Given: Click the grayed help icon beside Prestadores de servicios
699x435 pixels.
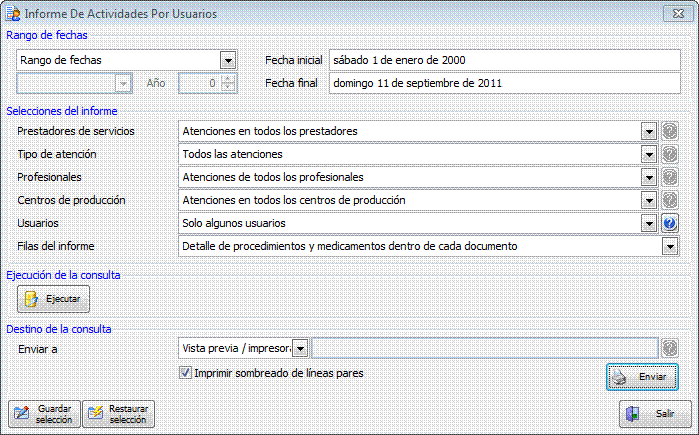Looking at the screenshot, I should (670, 131).
